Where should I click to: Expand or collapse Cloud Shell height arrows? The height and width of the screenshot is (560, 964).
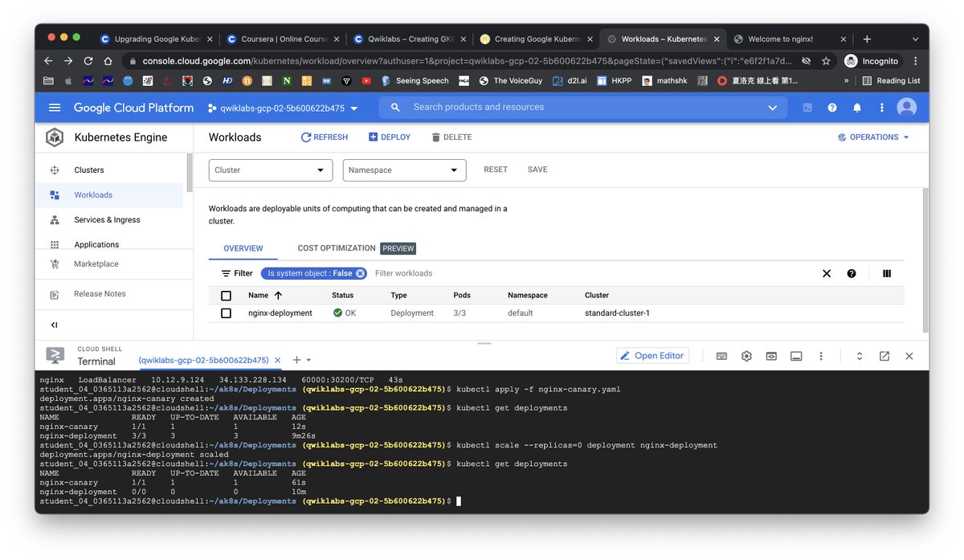pyautogui.click(x=860, y=356)
